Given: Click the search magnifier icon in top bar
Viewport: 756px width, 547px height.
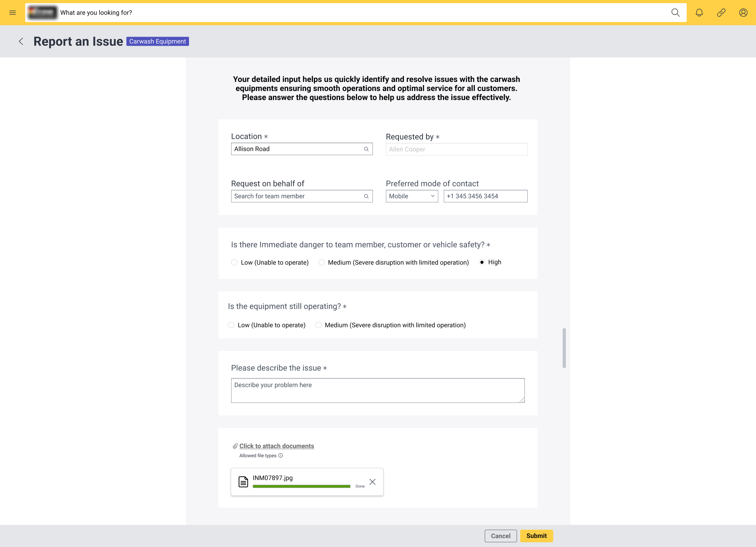Looking at the screenshot, I should click(675, 13).
